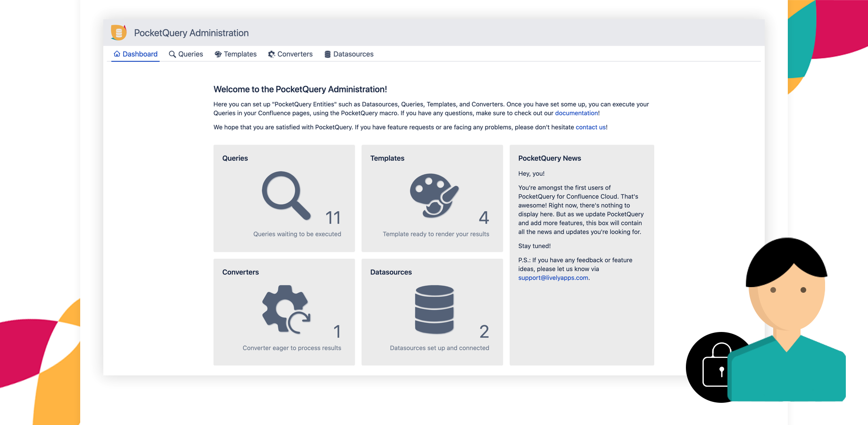The height and width of the screenshot is (425, 868).
Task: Click 'Datasources set up and connected' caption
Action: pos(440,348)
